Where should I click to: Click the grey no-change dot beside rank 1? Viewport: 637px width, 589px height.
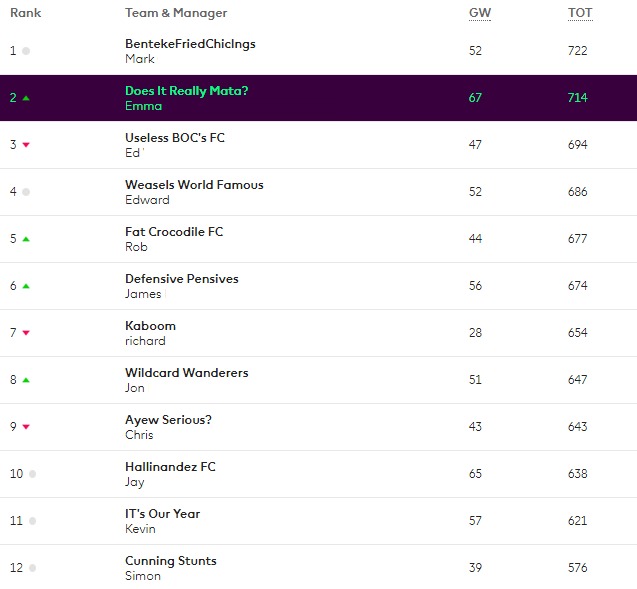tap(26, 51)
